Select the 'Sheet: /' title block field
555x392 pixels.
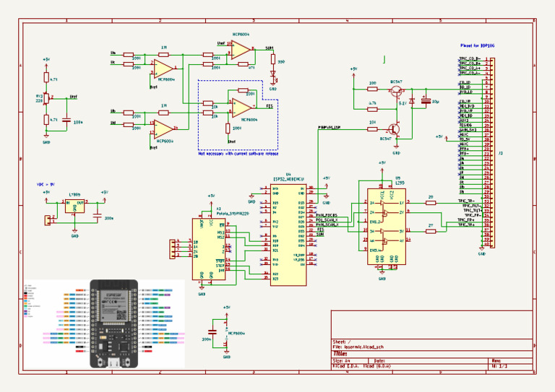[x=342, y=341]
